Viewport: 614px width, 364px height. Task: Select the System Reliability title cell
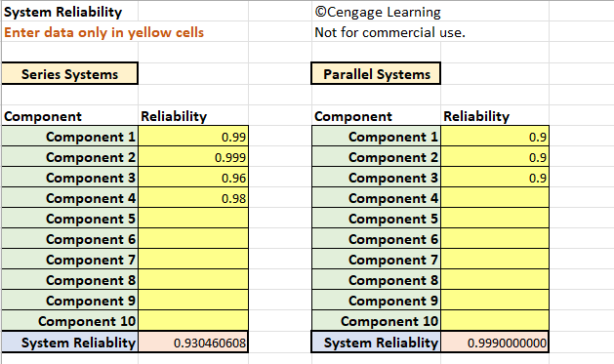(69, 12)
